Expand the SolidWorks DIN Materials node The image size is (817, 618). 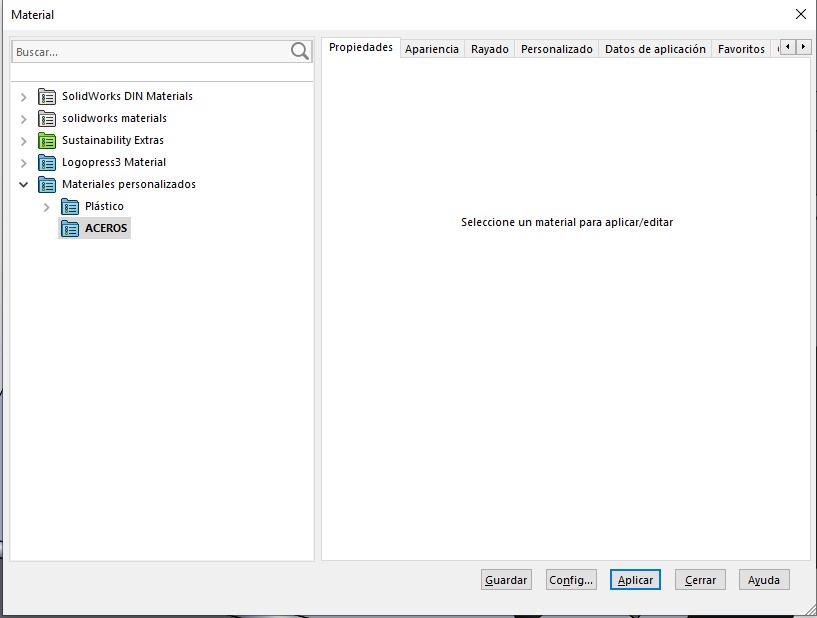pyautogui.click(x=24, y=97)
